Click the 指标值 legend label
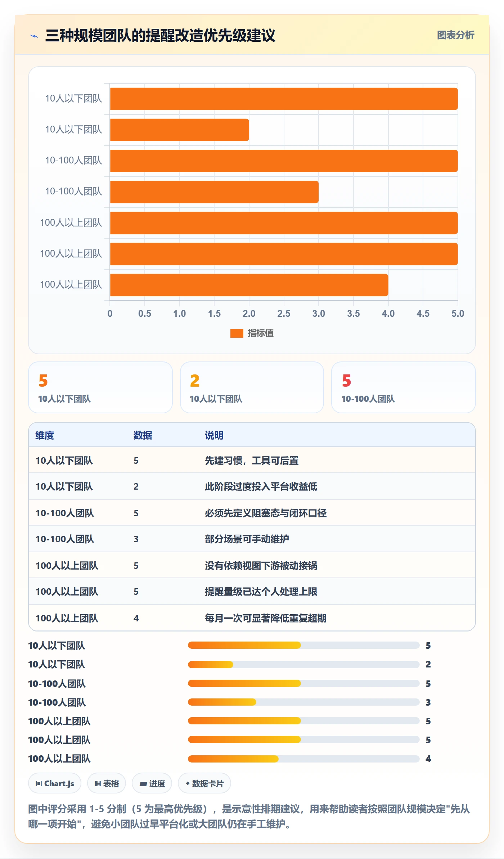The height and width of the screenshot is (859, 504). (x=261, y=333)
